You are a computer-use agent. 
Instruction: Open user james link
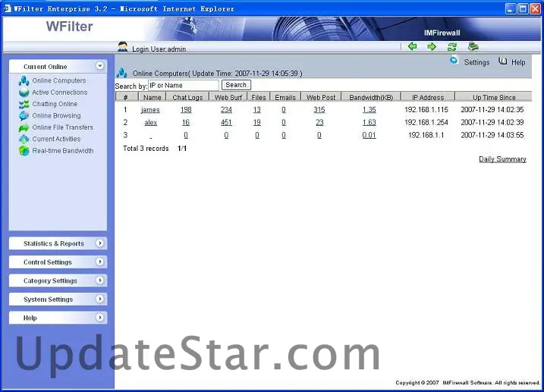[150, 110]
